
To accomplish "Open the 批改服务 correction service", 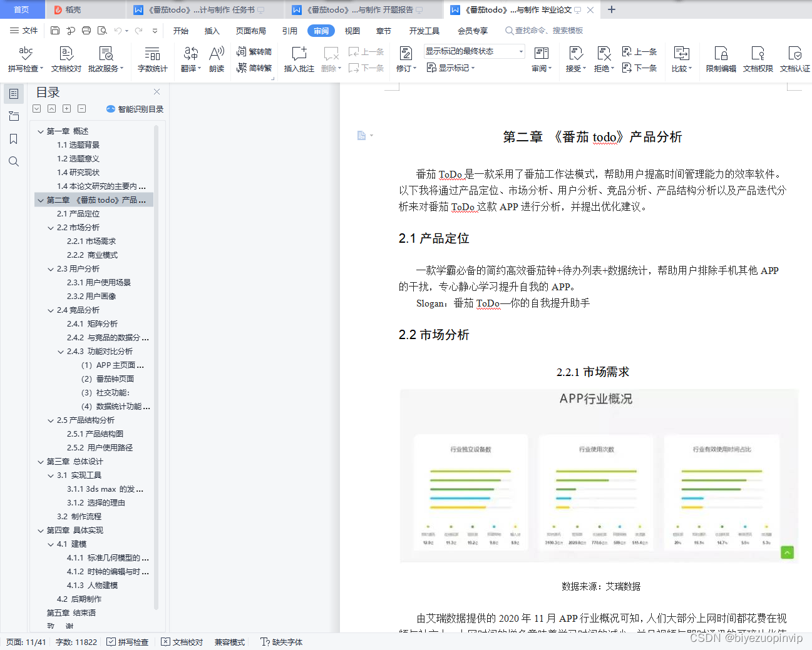I will [106, 59].
